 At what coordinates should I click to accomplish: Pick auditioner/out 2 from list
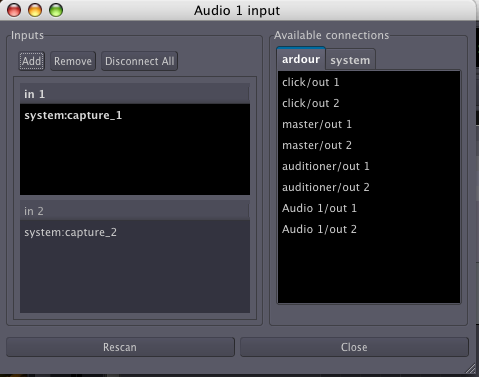369,187
